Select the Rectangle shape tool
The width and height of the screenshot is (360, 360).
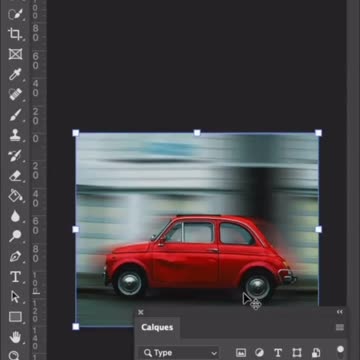click(x=15, y=317)
